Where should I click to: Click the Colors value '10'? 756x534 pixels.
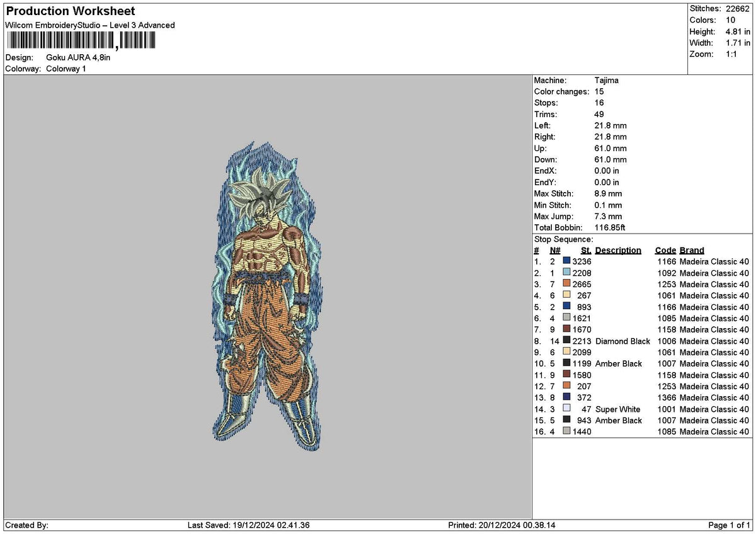click(730, 20)
